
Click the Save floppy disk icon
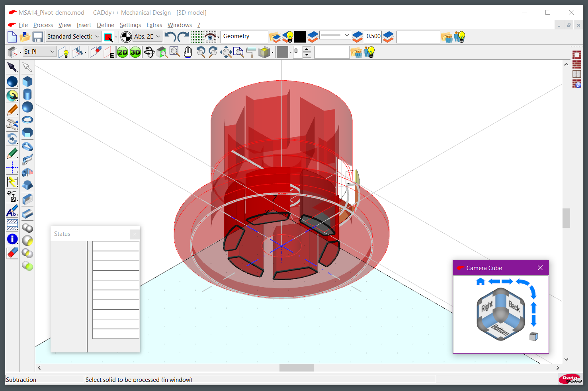pos(38,37)
